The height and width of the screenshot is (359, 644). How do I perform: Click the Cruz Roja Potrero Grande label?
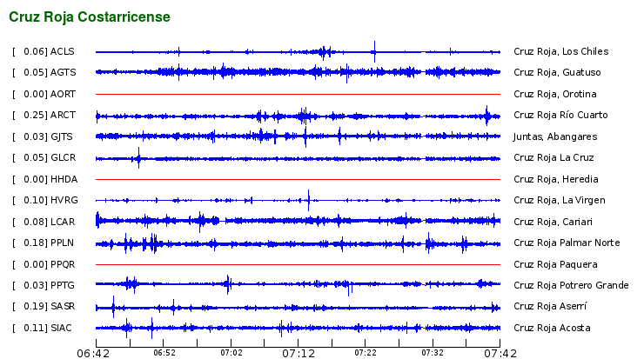[571, 286]
